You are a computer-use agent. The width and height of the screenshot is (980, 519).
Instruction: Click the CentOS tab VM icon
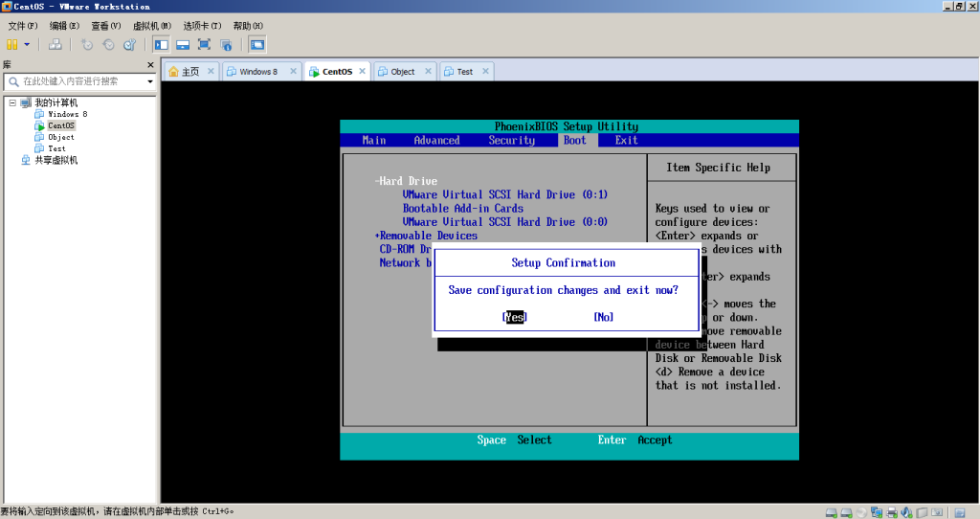click(x=314, y=72)
